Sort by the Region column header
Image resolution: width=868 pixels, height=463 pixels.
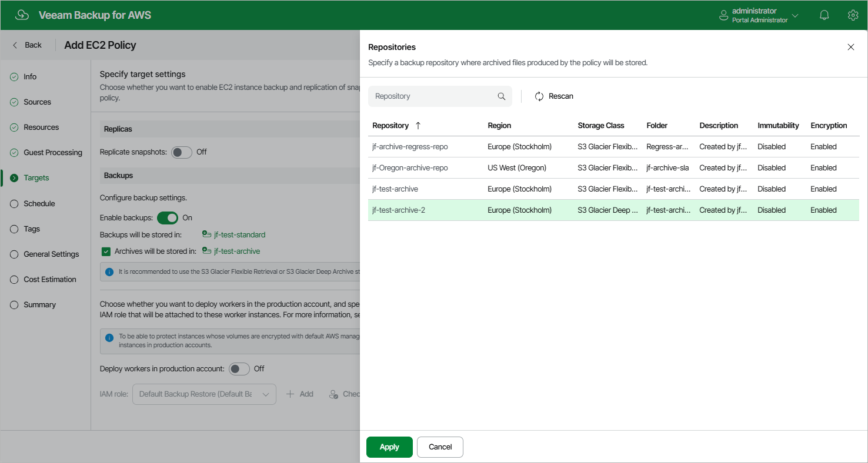pyautogui.click(x=499, y=125)
